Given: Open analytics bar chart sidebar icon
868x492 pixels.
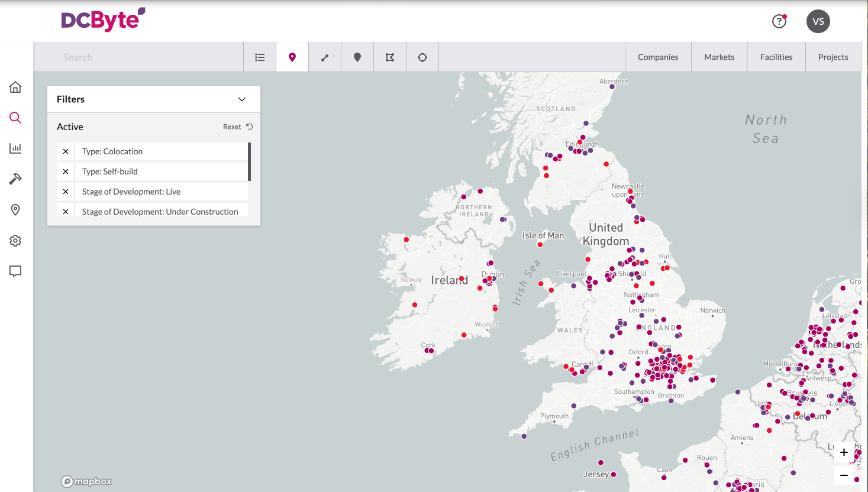Looking at the screenshot, I should pyautogui.click(x=15, y=148).
